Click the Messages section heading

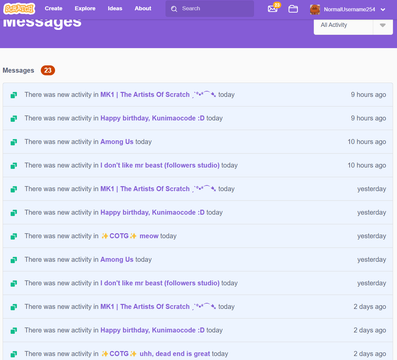18,70
